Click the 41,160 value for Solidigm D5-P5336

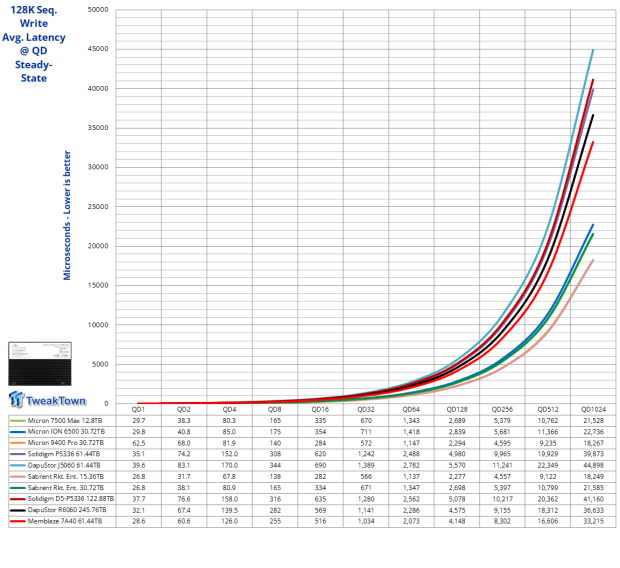(x=593, y=499)
